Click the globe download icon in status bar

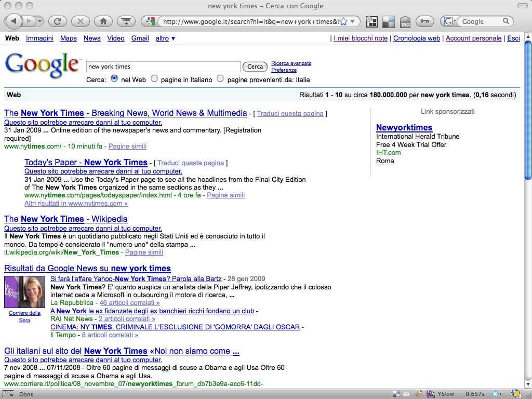pos(516,394)
